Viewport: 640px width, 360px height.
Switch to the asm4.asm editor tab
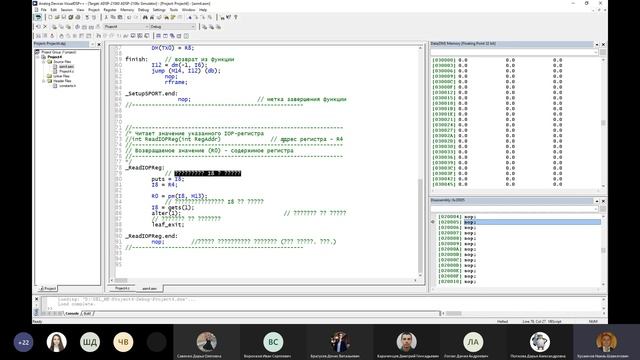coord(149,289)
